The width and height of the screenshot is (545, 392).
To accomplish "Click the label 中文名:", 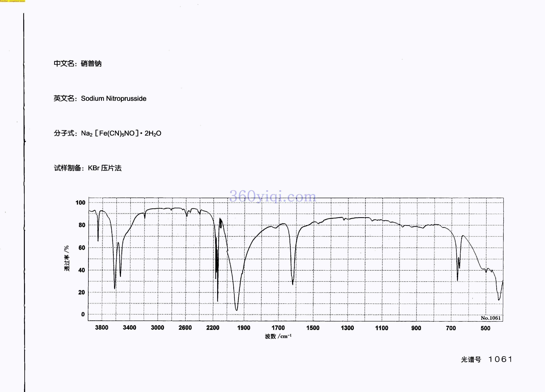I will point(65,64).
